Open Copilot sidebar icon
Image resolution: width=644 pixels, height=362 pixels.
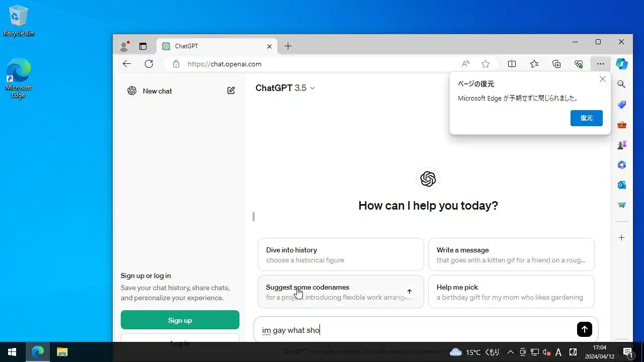tap(622, 64)
